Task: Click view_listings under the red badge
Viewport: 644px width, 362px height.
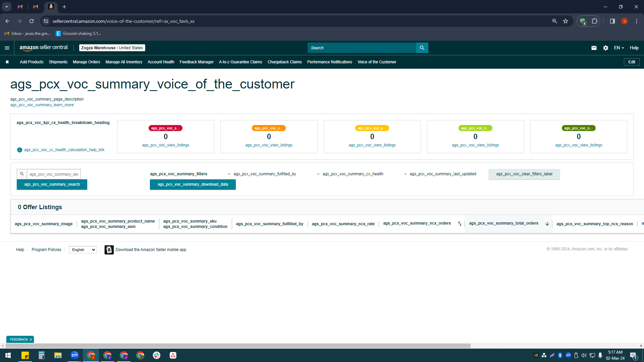Action: pyautogui.click(x=166, y=145)
